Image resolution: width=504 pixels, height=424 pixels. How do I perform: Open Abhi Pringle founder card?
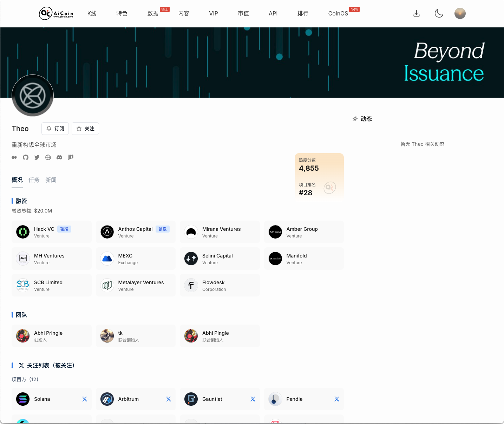click(x=52, y=336)
